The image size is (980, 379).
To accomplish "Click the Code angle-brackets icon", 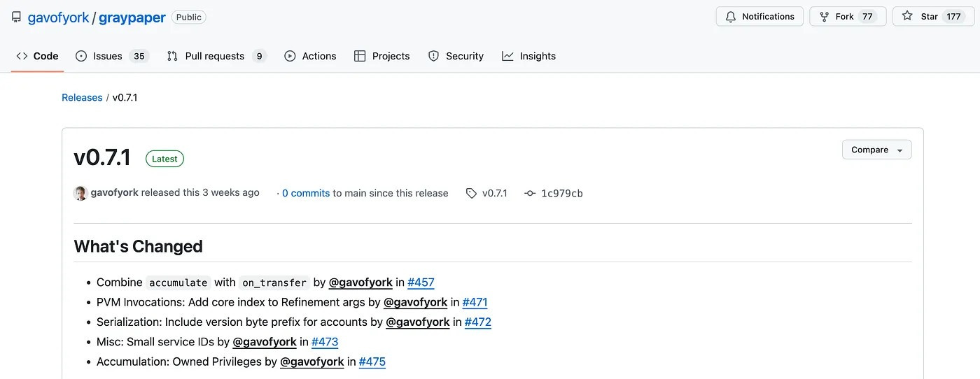I will (x=22, y=56).
